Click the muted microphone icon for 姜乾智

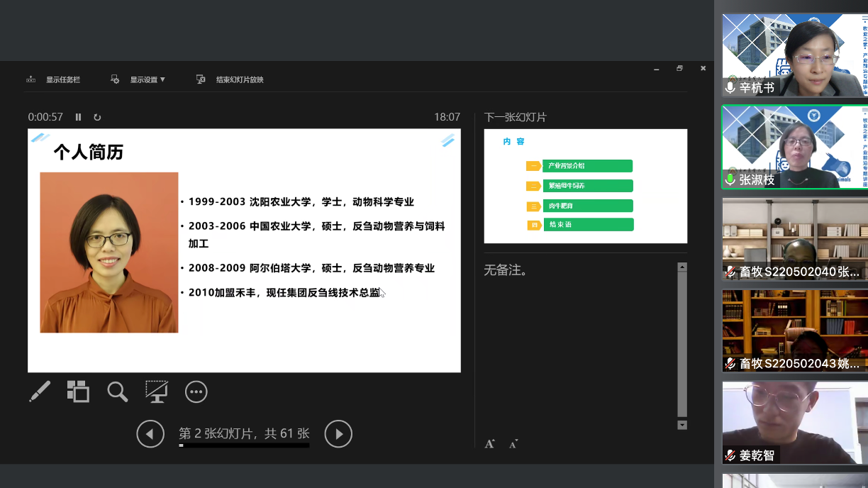tap(730, 455)
